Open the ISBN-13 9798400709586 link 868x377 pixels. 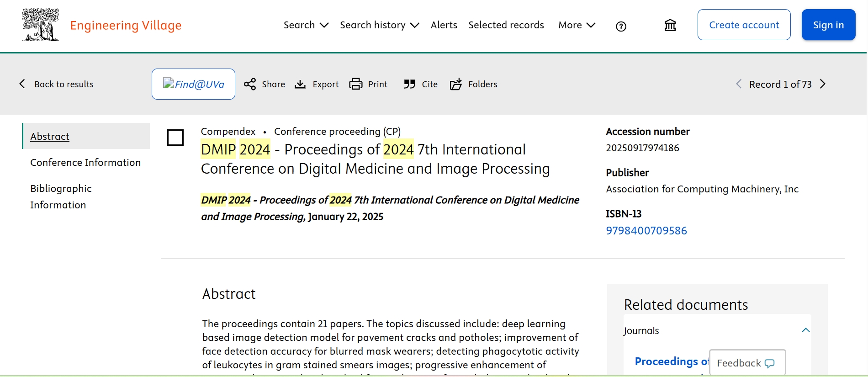(x=646, y=231)
